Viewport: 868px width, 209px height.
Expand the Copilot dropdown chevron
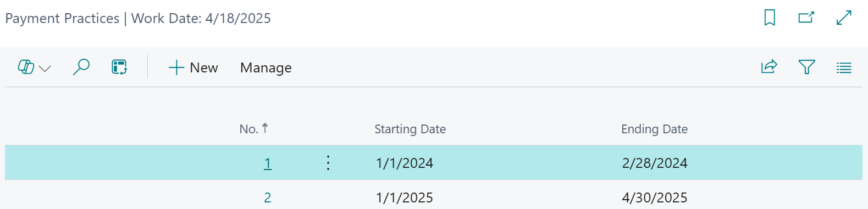coord(45,69)
